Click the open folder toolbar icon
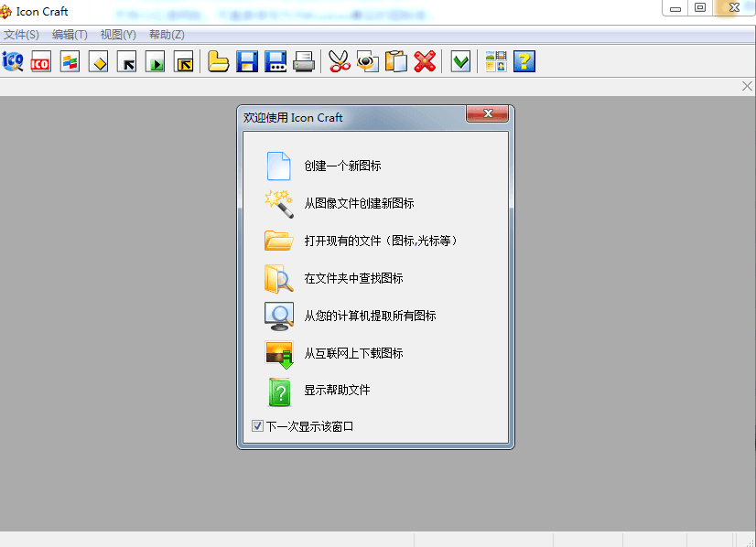 [219, 61]
